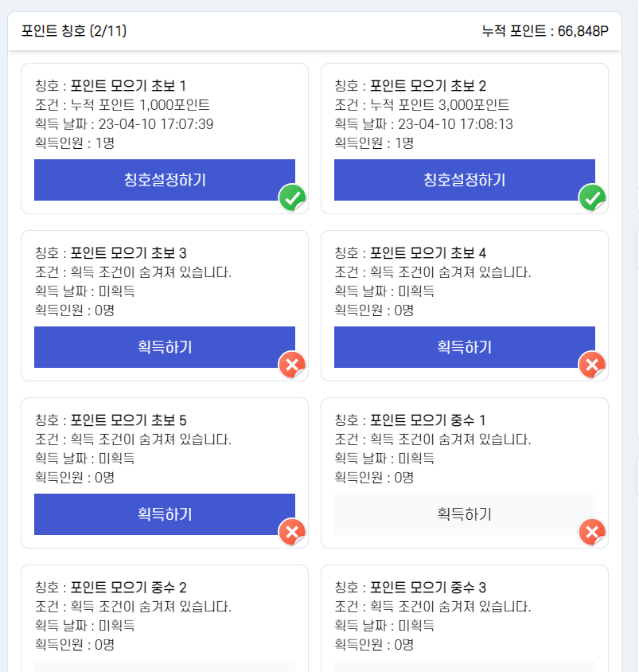Click red X icon on 초보 4 card

point(592,365)
